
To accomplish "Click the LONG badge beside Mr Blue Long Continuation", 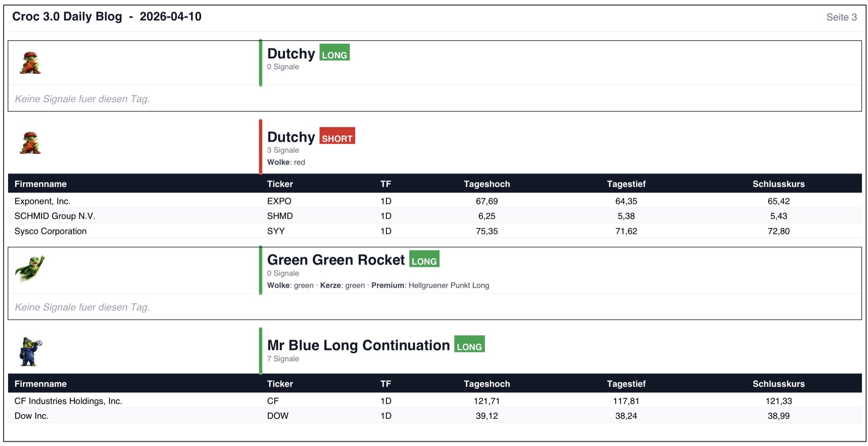I will 469,344.
